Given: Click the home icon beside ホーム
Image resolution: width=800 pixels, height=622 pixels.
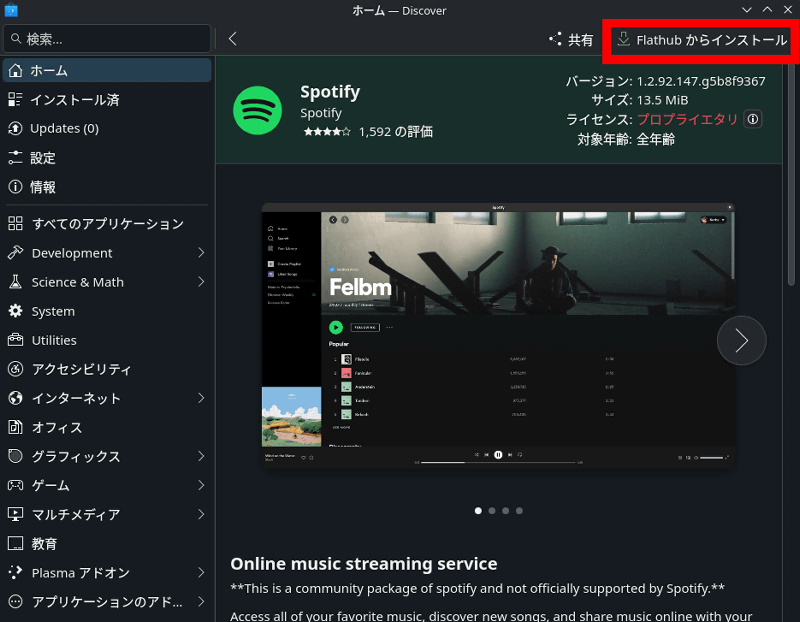Looking at the screenshot, I should coord(15,70).
